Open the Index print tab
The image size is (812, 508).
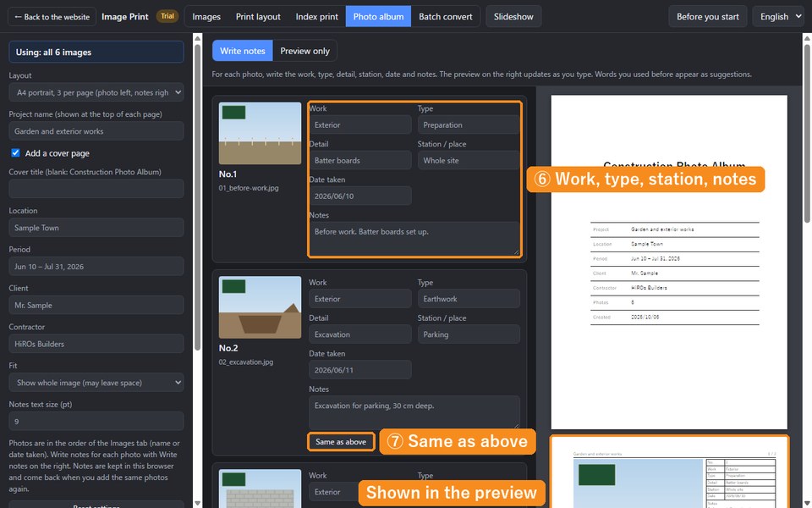pyautogui.click(x=316, y=17)
